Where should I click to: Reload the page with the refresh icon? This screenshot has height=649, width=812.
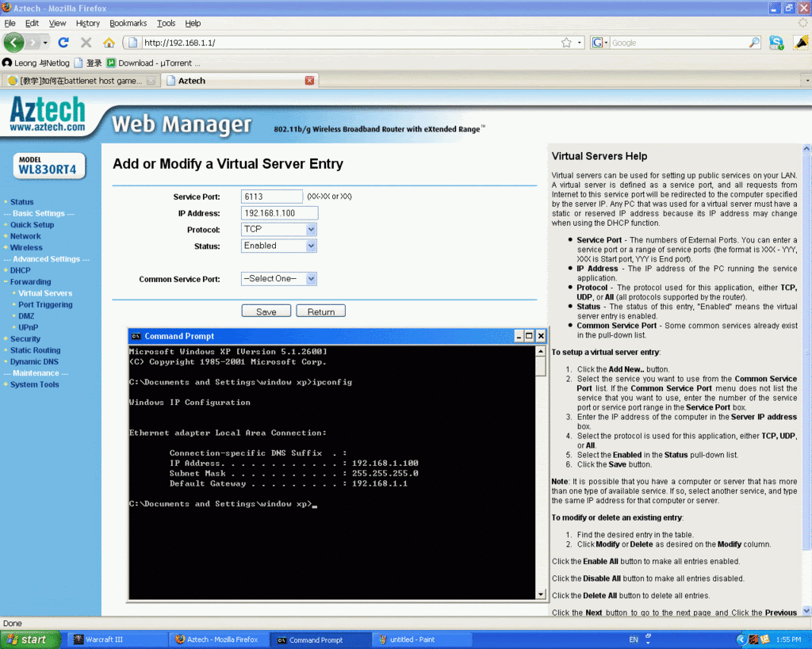tap(63, 43)
